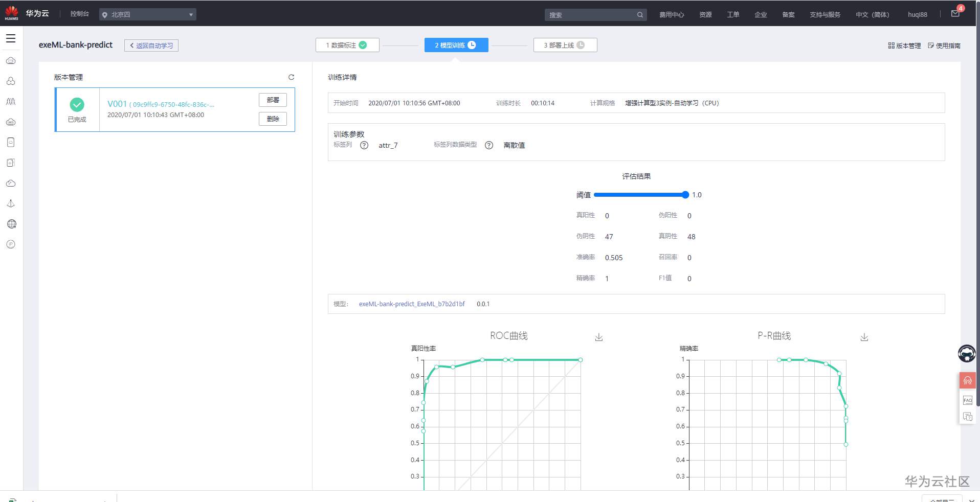Open the 北京四 region dropdown
980x502 pixels.
[x=148, y=14]
